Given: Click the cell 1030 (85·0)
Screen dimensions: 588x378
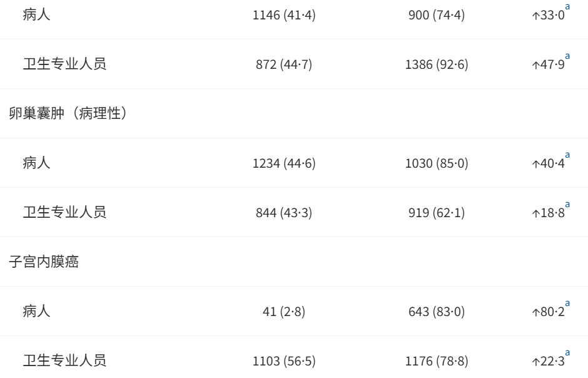Looking at the screenshot, I should coord(437,163).
